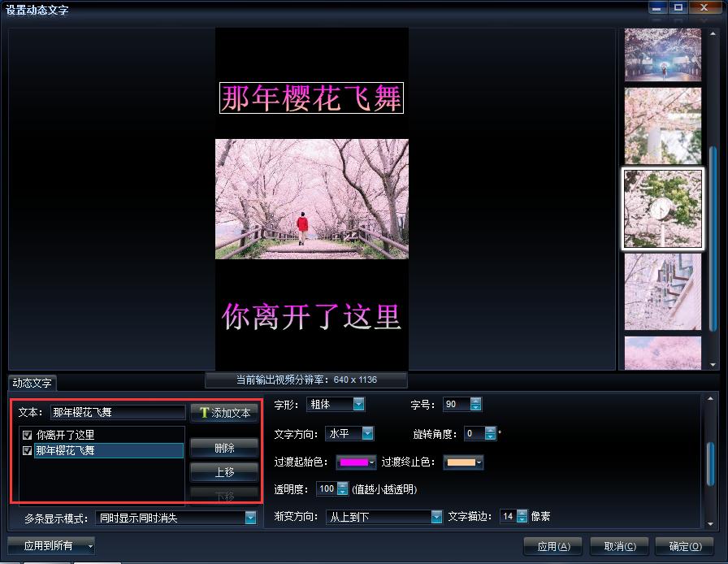Open the 渐变方向 gradient direction dropdown
728x564 pixels.
(x=435, y=518)
